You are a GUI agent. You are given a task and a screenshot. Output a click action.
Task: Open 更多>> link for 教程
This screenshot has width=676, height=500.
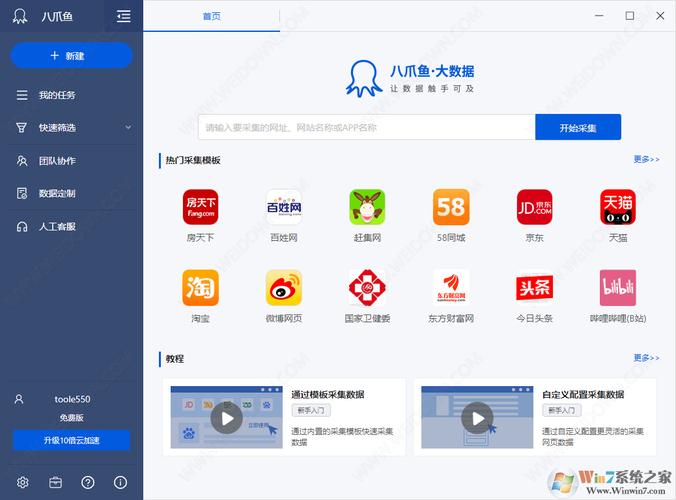pyautogui.click(x=646, y=358)
